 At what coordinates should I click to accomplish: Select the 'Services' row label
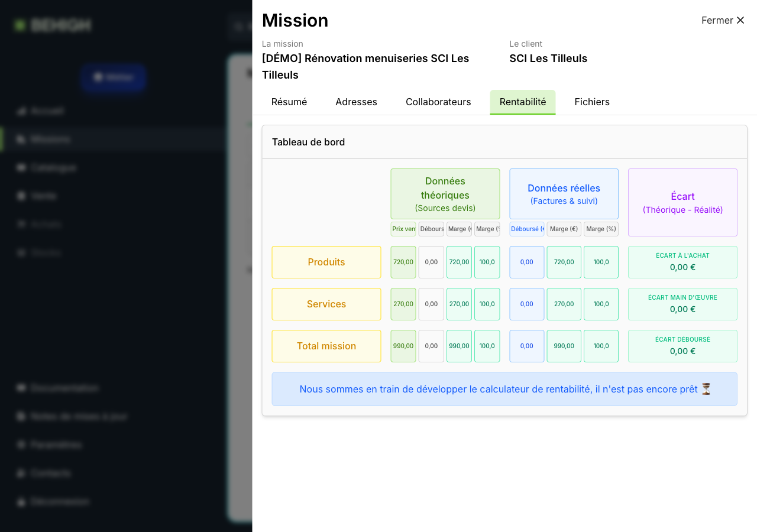pos(326,304)
